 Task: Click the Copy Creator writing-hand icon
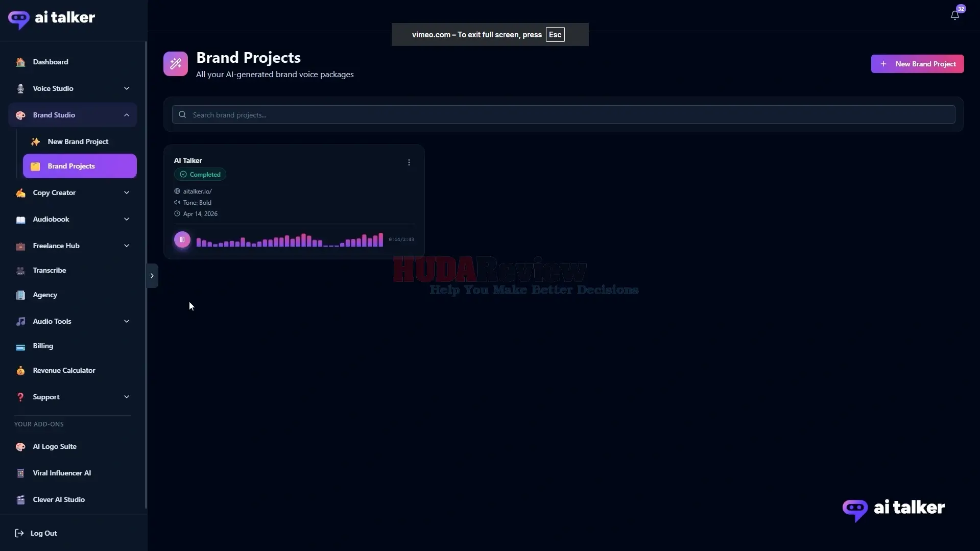(x=20, y=193)
